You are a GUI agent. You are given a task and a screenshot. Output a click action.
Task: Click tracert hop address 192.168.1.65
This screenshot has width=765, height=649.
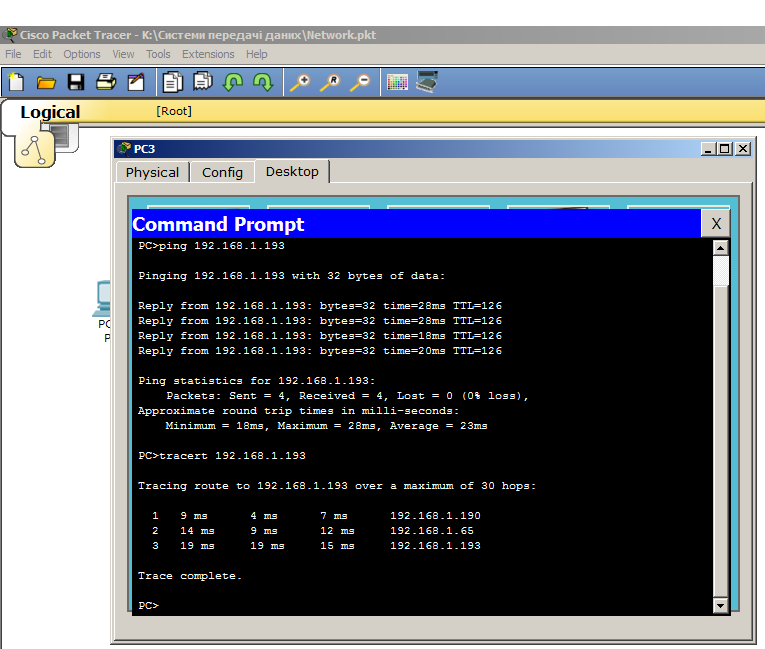click(x=432, y=531)
